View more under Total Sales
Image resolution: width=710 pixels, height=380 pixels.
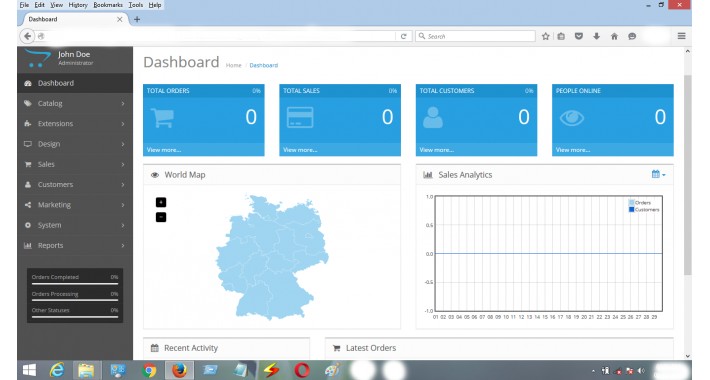(300, 150)
